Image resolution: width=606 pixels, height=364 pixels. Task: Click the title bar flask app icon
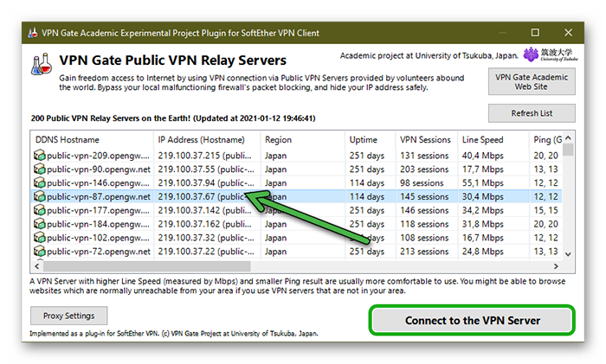click(33, 33)
